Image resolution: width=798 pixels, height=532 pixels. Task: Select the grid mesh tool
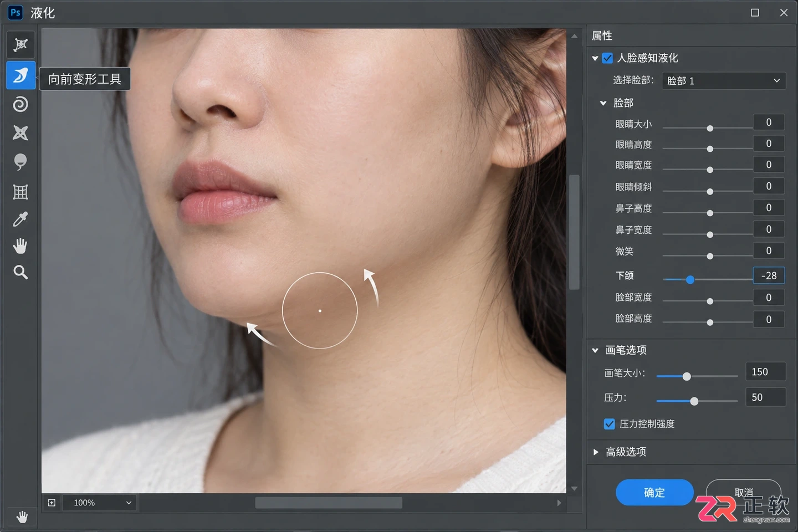21,192
